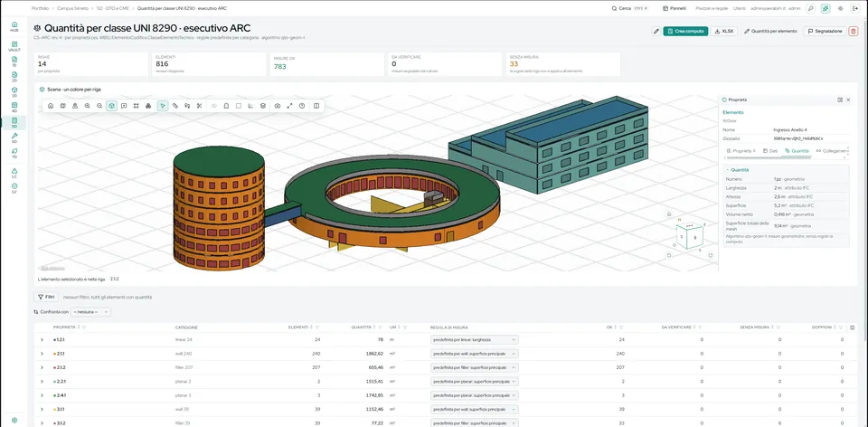Image resolution: width=868 pixels, height=427 pixels.
Task: Expand row 2.1.2 in the table
Action: 42,367
